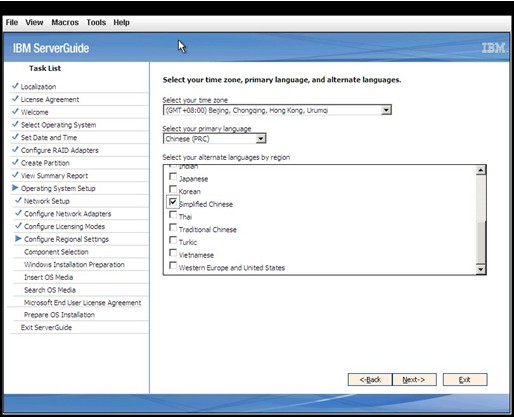Click the checkmark icon beside Localization
The image size is (514, 417).
click(15, 86)
